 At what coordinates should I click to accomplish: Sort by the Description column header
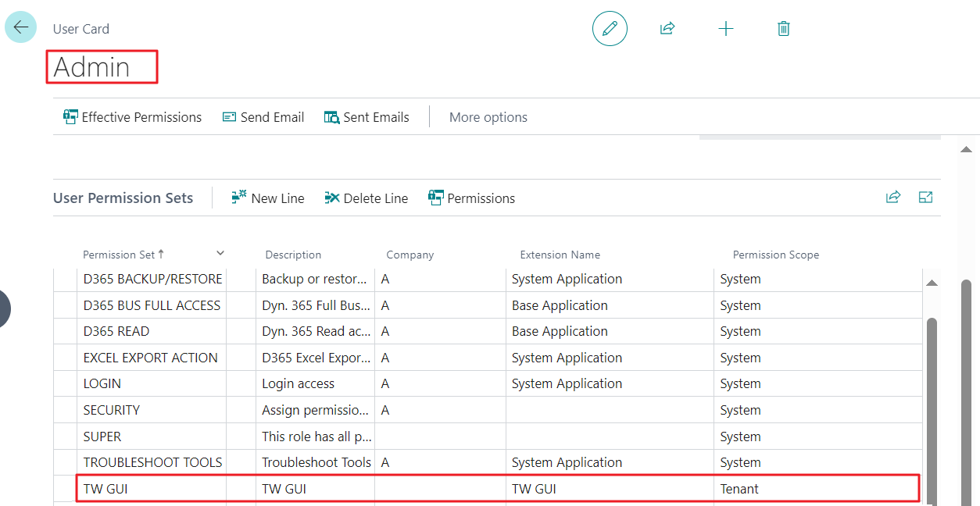293,255
